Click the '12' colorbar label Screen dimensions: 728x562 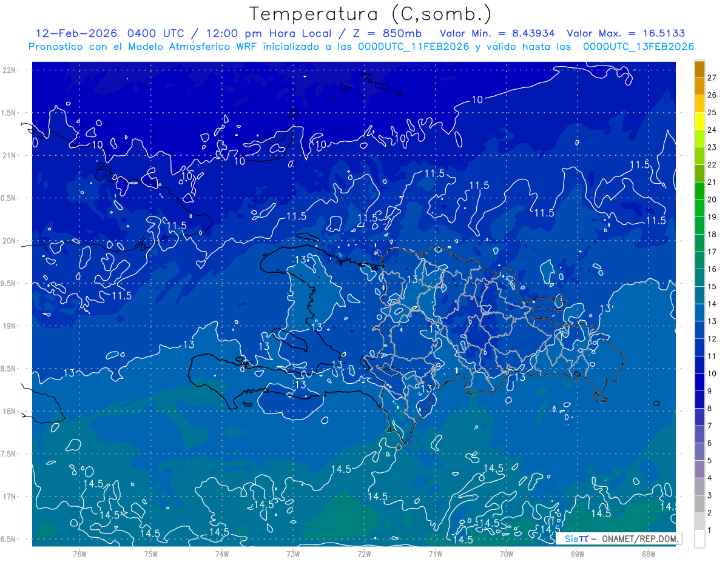pyautogui.click(x=712, y=339)
